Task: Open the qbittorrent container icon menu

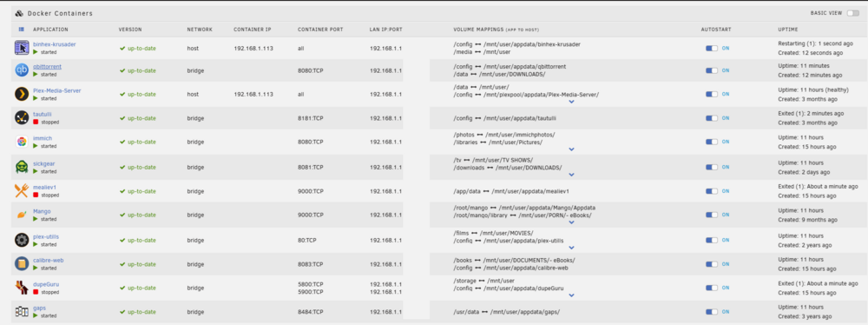Action: pyautogui.click(x=22, y=70)
